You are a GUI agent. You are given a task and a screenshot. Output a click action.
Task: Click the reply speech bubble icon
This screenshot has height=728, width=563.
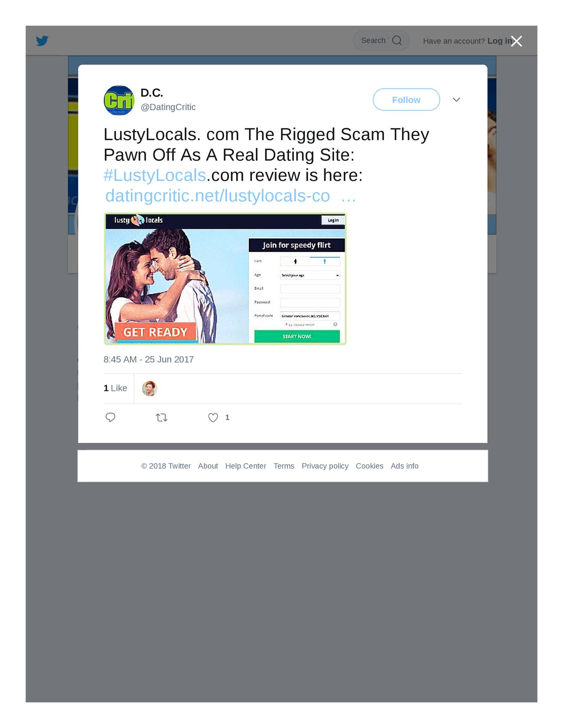click(110, 417)
